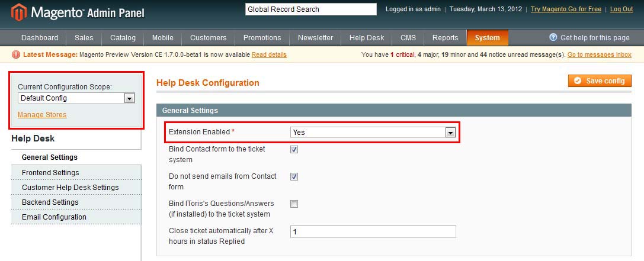Click the Extension Enabled label

point(200,132)
